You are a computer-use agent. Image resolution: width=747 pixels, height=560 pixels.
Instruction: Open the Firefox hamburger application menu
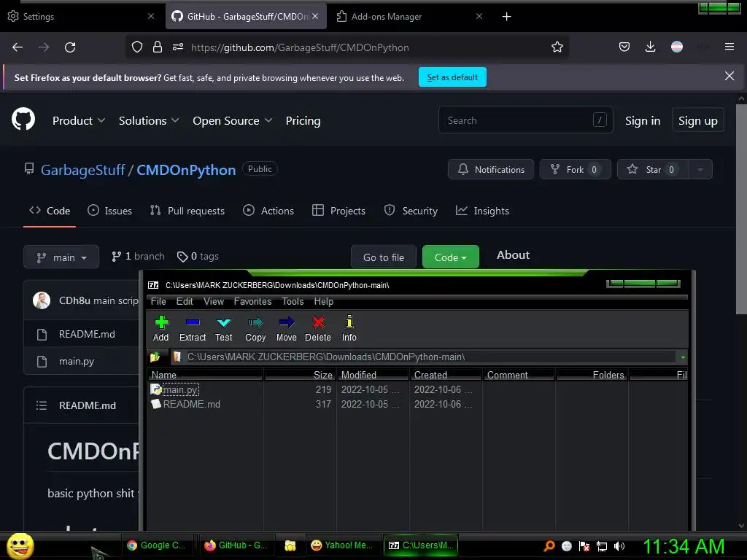click(729, 47)
